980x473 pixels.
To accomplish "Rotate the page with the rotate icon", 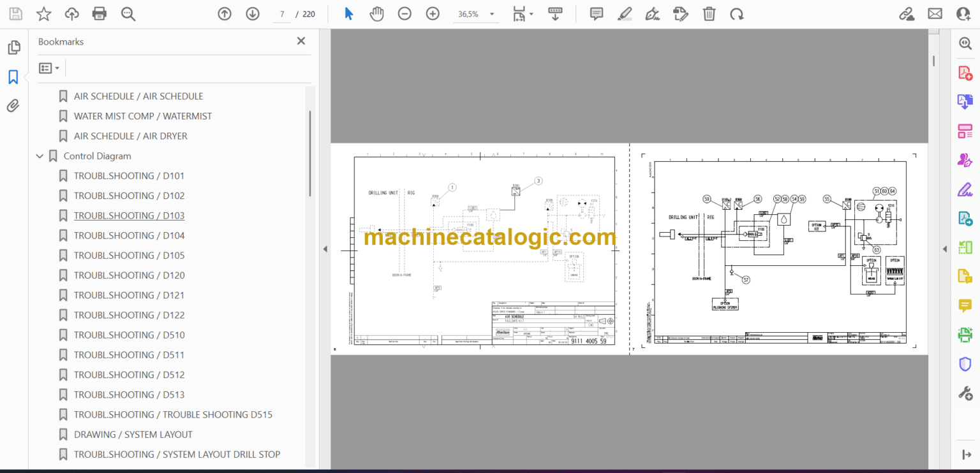I will coord(737,13).
